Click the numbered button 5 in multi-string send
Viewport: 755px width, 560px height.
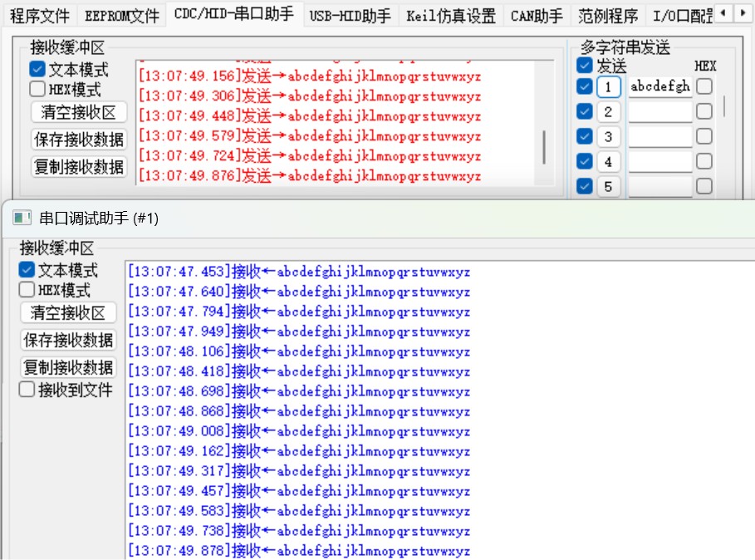pyautogui.click(x=608, y=186)
